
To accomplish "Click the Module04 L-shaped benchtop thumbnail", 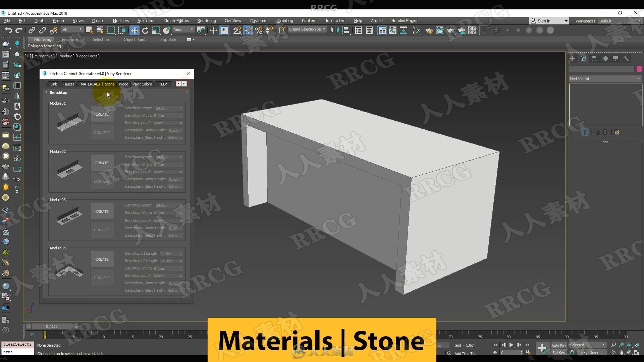I will pyautogui.click(x=69, y=271).
